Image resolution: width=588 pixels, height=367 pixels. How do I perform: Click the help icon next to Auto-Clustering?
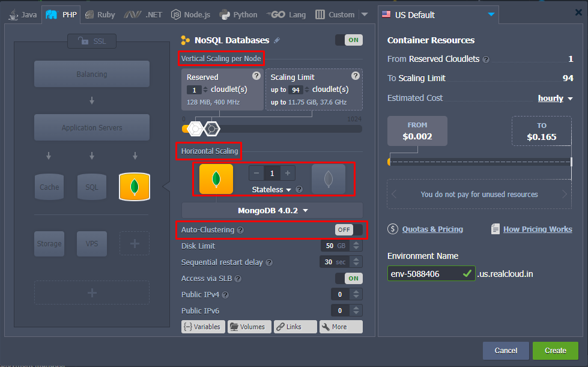240,230
